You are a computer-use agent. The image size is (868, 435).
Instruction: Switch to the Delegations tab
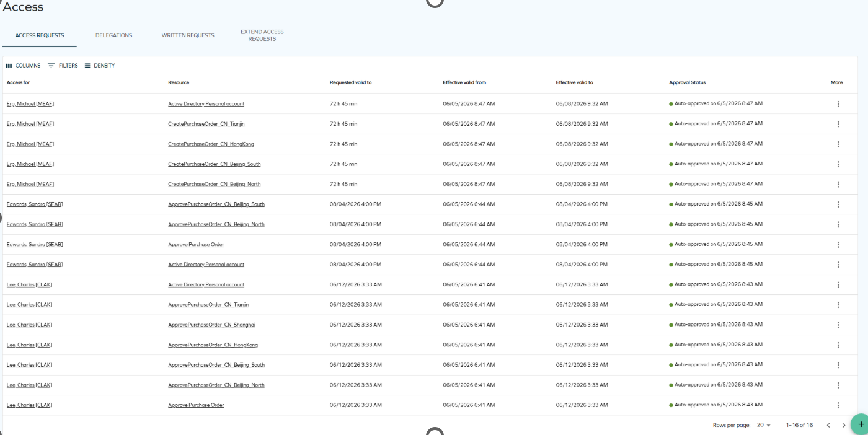pyautogui.click(x=113, y=35)
